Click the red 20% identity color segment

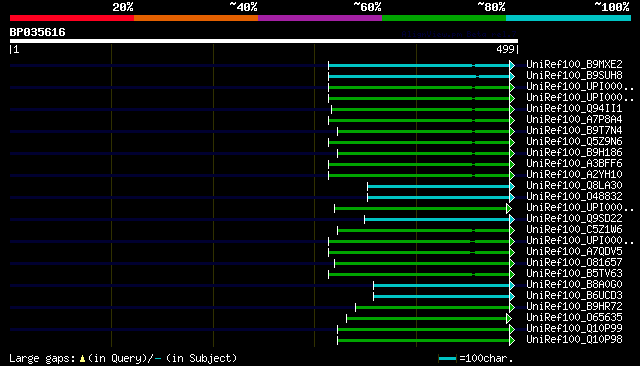pos(72,18)
